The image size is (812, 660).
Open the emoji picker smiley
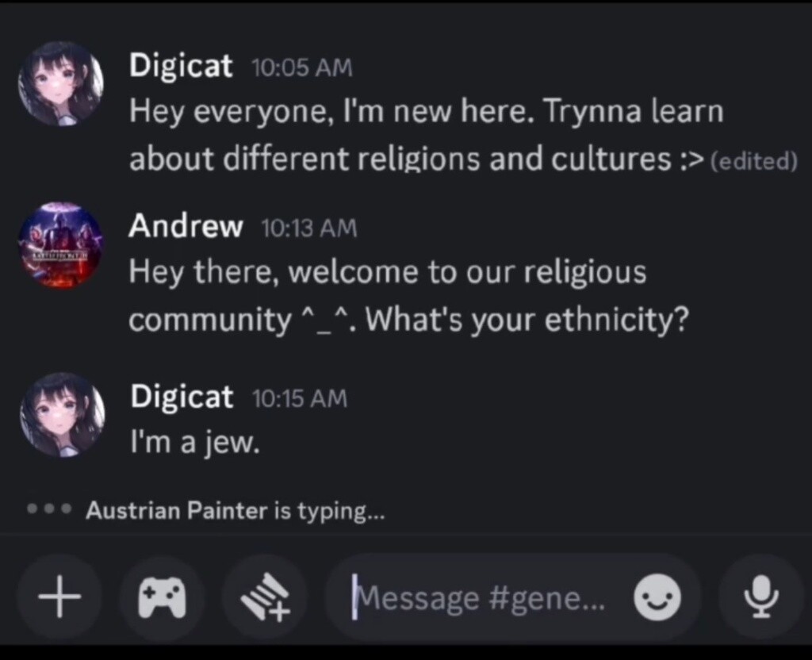(657, 597)
